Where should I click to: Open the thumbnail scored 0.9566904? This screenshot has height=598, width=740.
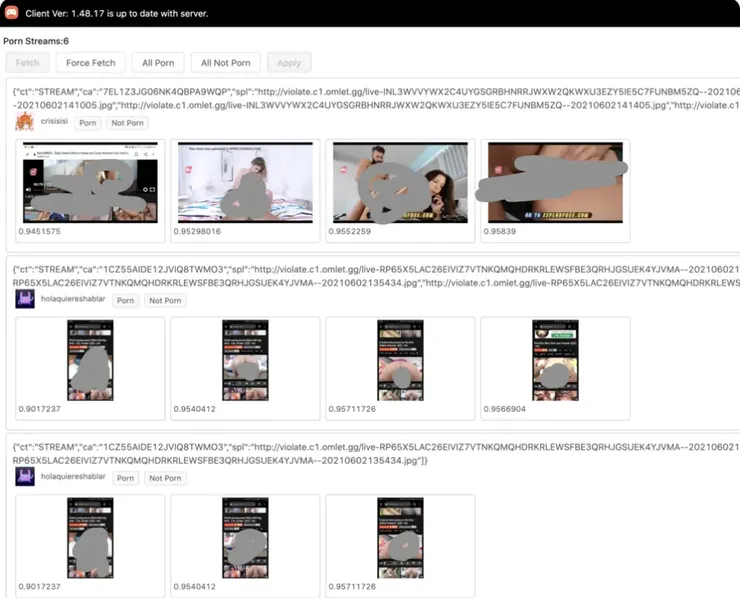pos(555,360)
